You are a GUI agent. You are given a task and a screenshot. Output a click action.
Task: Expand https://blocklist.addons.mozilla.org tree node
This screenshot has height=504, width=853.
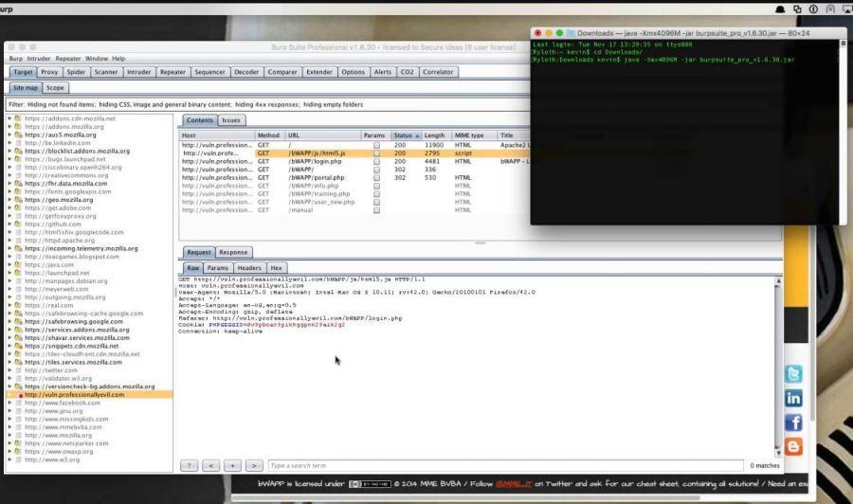pyautogui.click(x=9, y=152)
